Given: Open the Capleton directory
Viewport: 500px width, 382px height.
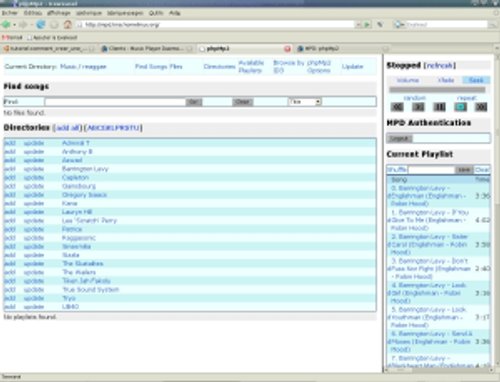Looking at the screenshot, I should pos(76,178).
